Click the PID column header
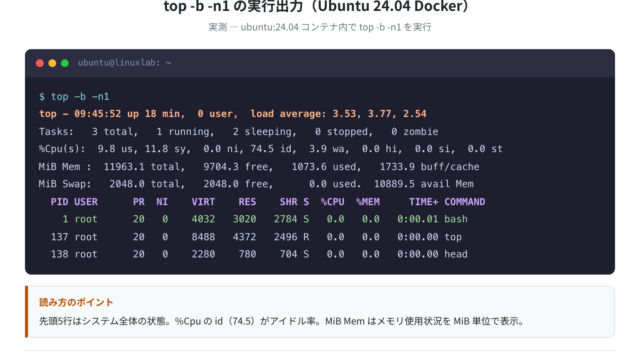 pyautogui.click(x=59, y=202)
